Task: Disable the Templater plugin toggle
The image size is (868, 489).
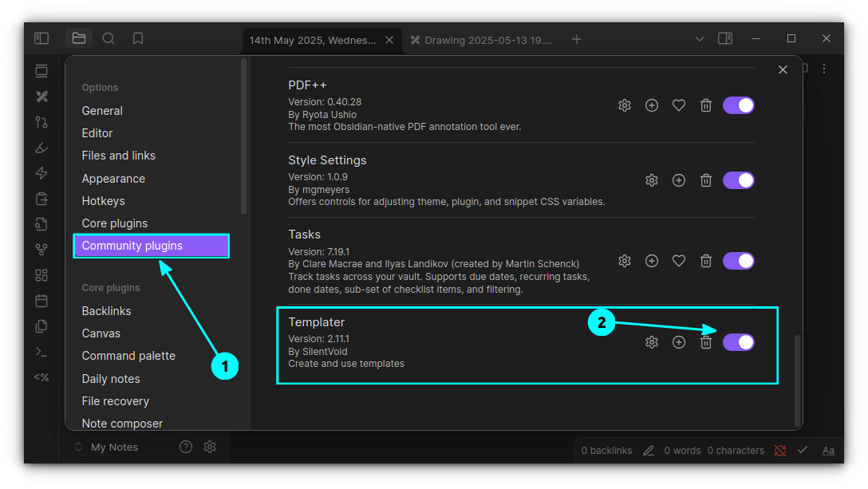Action: pyautogui.click(x=738, y=342)
